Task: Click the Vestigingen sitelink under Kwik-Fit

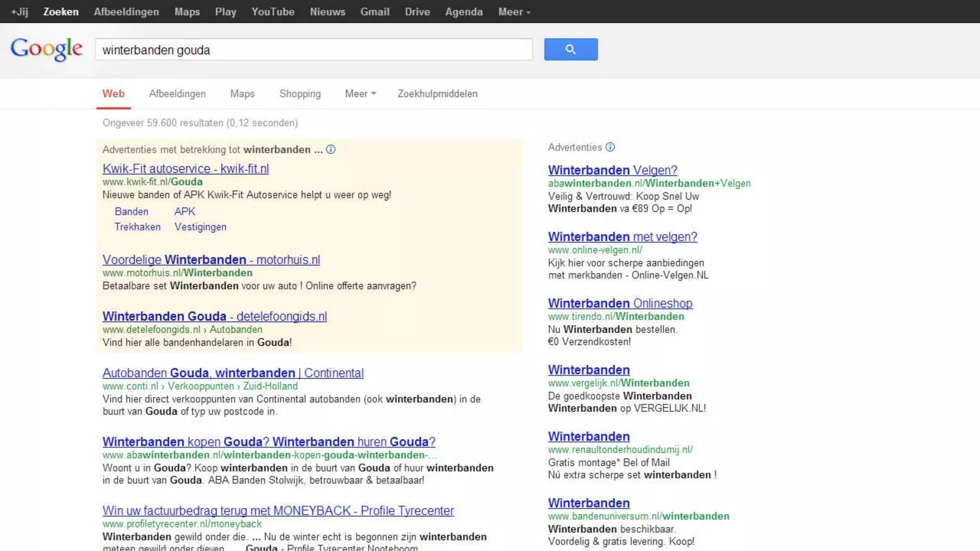Action: 200,227
